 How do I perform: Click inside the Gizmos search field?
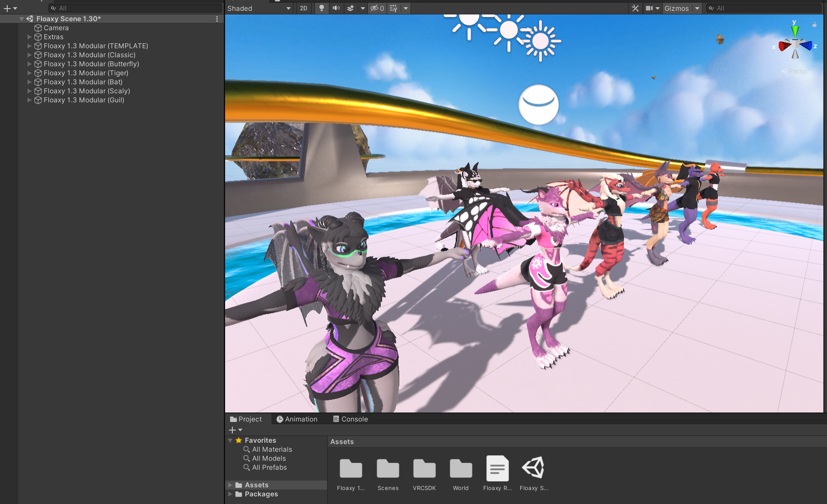[762, 8]
